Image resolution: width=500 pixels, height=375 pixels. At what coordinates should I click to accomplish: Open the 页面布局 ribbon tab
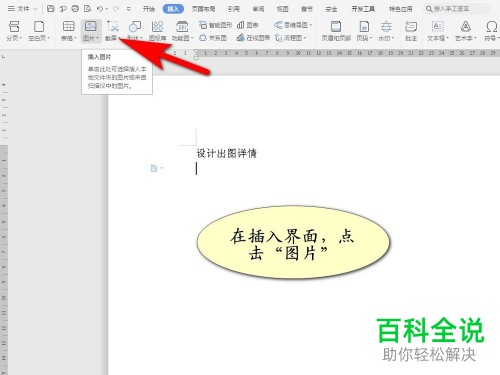(203, 9)
